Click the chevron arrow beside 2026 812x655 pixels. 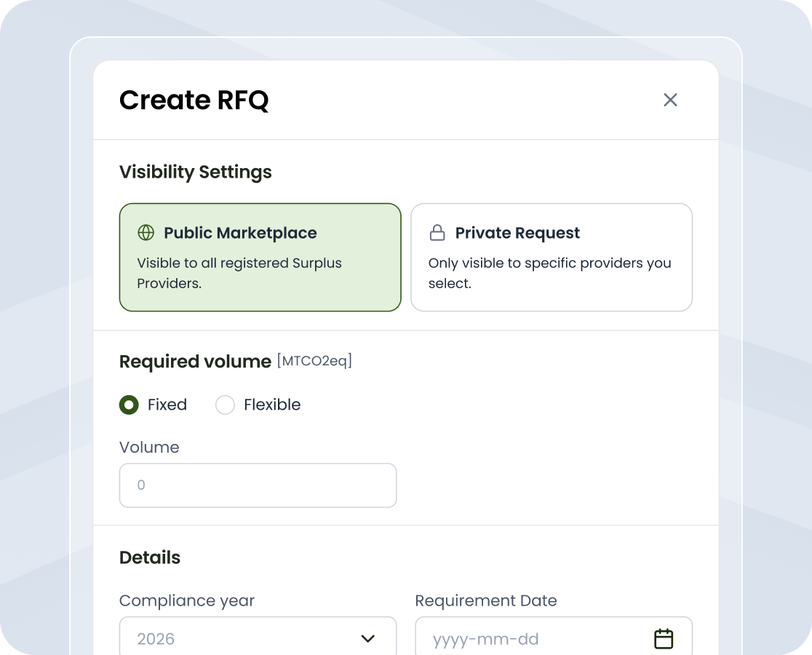[368, 639]
